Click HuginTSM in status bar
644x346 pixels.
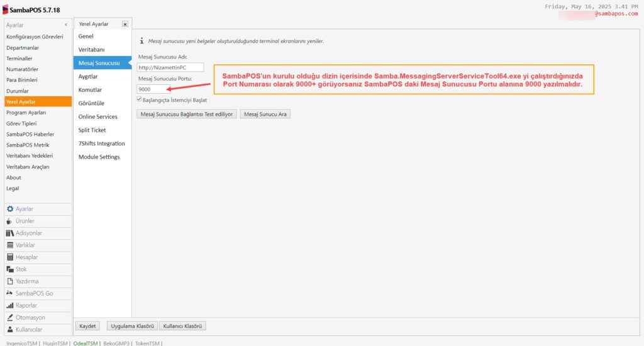coord(55,343)
